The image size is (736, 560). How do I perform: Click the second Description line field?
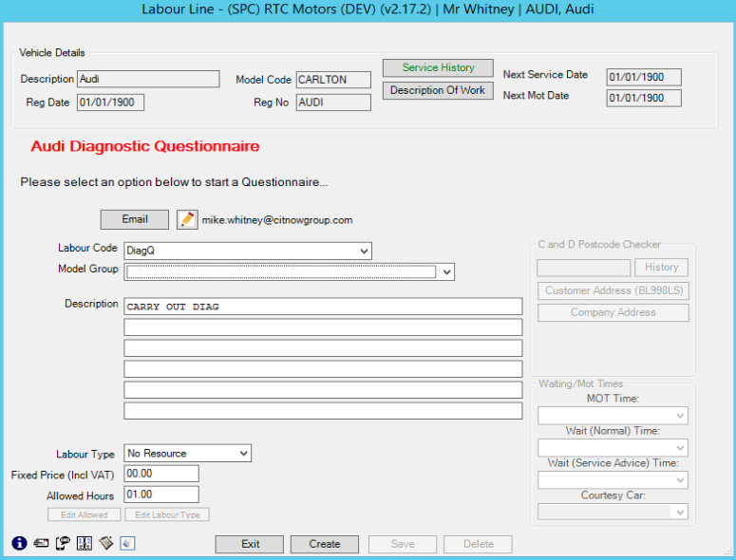pos(323,327)
